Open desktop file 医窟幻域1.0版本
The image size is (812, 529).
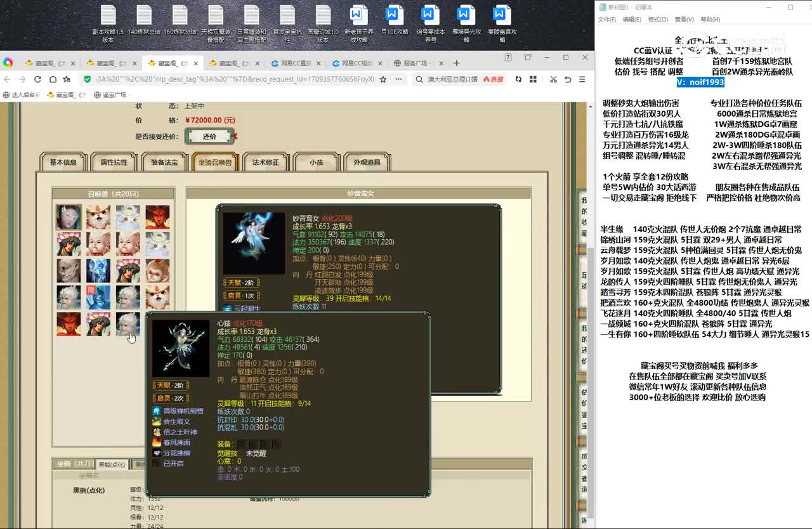(x=324, y=24)
